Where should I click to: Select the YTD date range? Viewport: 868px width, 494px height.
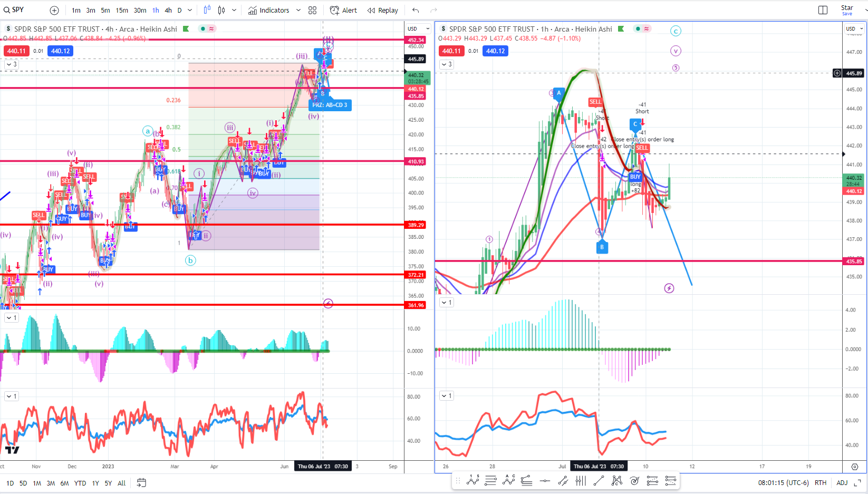[80, 483]
